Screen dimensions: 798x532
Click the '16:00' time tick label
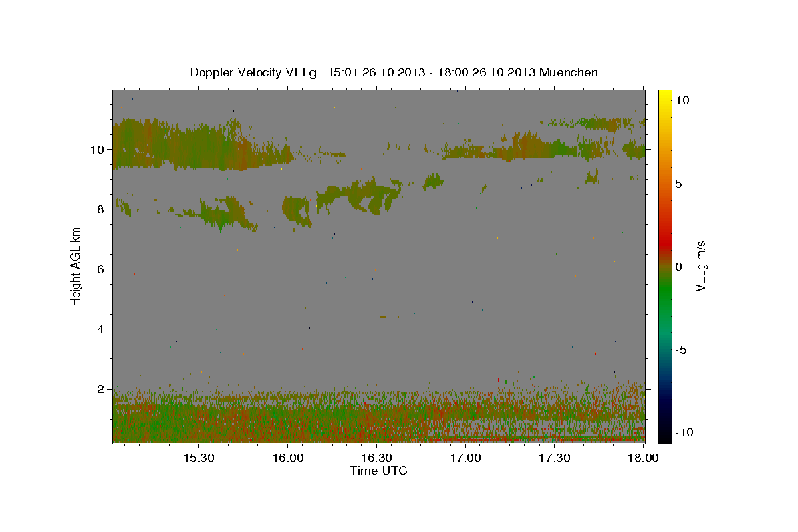pyautogui.click(x=288, y=458)
